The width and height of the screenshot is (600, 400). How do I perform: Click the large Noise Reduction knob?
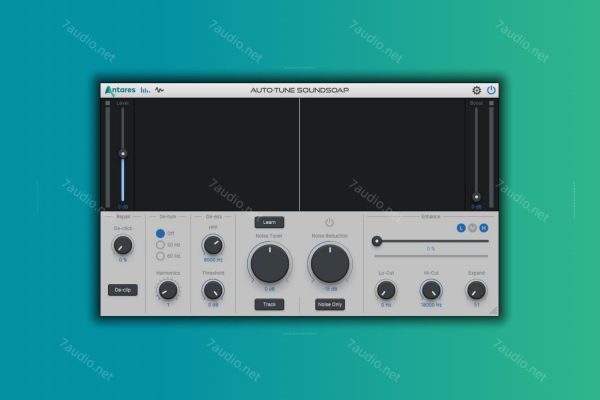[x=330, y=264]
